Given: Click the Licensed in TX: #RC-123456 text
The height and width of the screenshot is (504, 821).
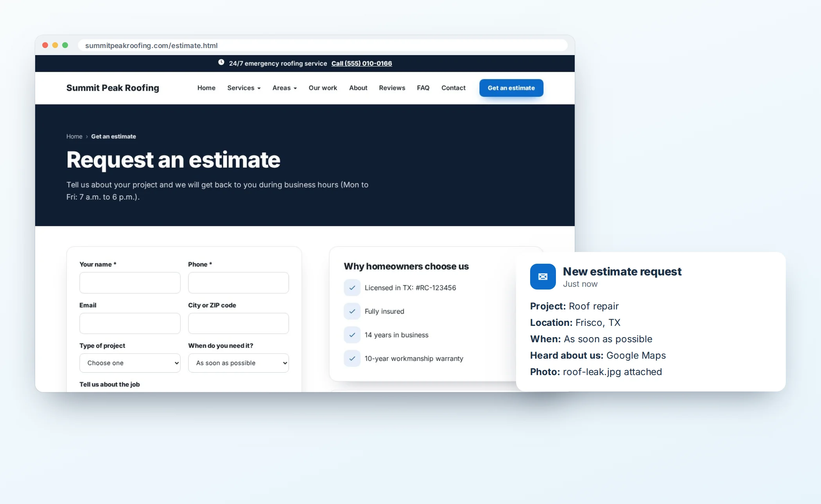Looking at the screenshot, I should (410, 288).
